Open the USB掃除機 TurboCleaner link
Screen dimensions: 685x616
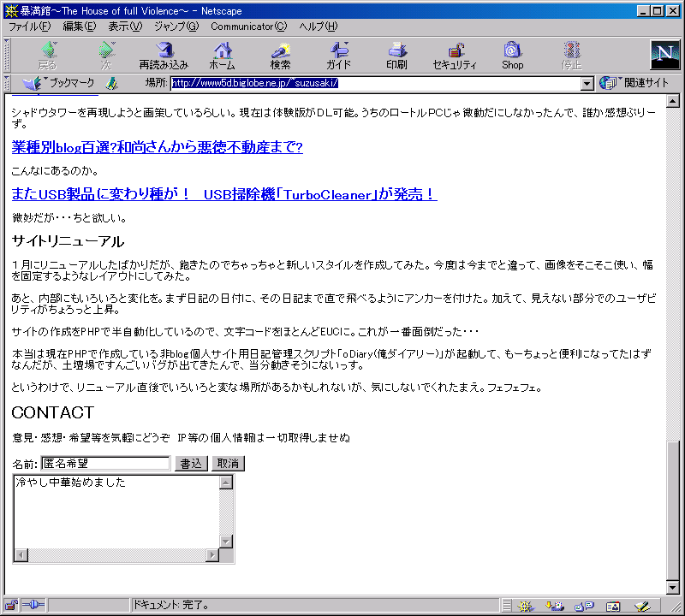pyautogui.click(x=224, y=194)
